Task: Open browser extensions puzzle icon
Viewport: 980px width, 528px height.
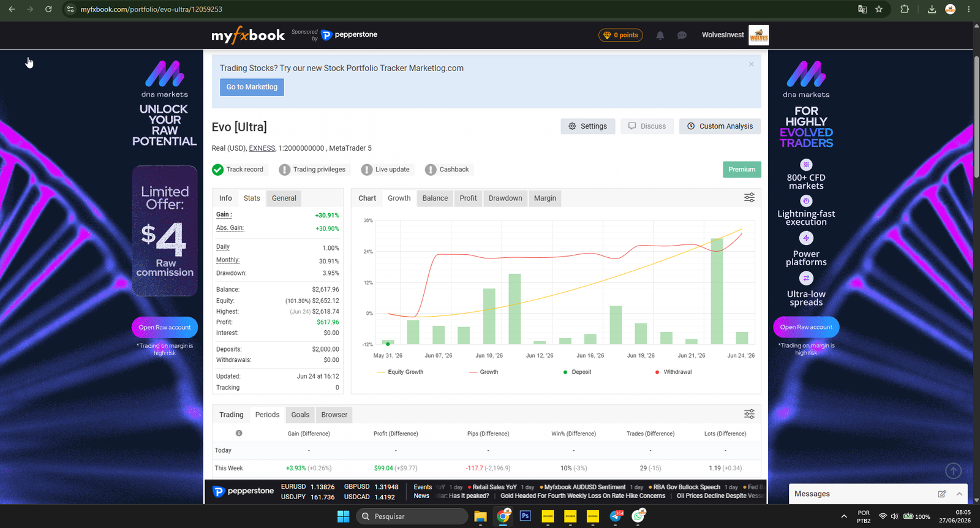Action: point(905,9)
